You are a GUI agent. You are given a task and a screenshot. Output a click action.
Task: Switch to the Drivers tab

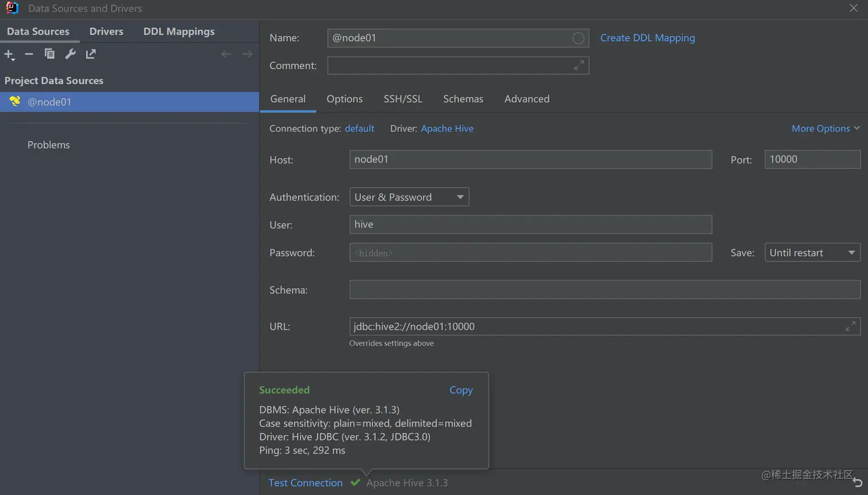tap(106, 32)
